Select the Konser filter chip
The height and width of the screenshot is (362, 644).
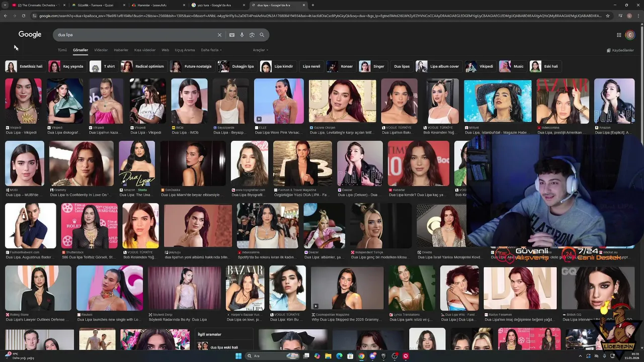pyautogui.click(x=341, y=66)
